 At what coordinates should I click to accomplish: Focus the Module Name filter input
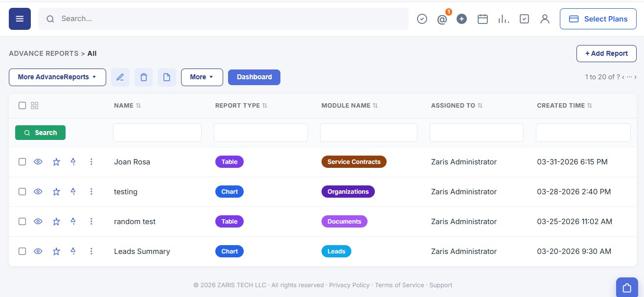368,133
